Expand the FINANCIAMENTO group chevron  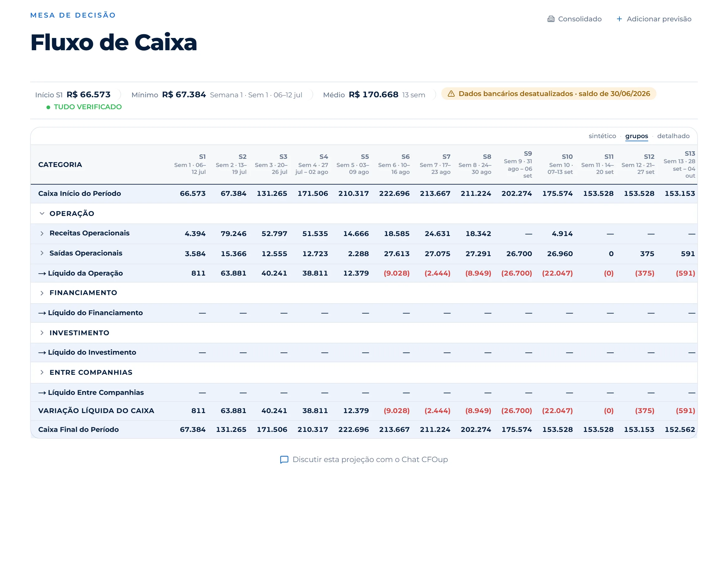coord(42,293)
